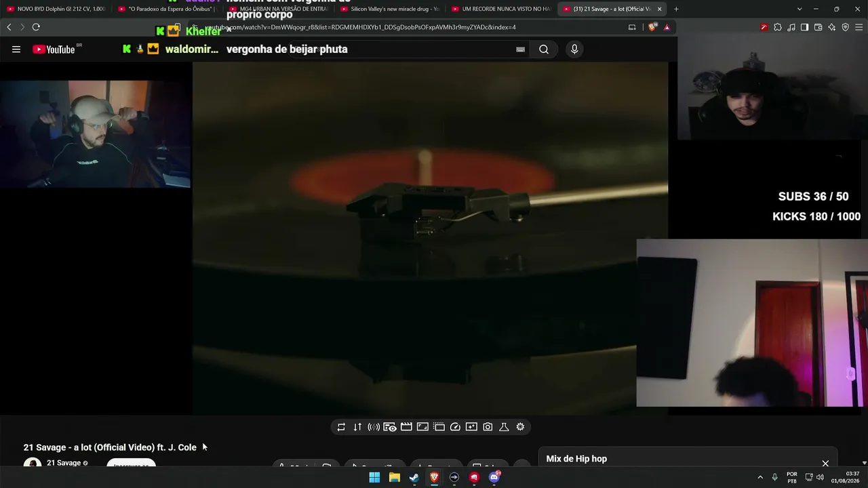Click the install app icon in address bar
The width and height of the screenshot is (868, 488).
[x=632, y=27]
